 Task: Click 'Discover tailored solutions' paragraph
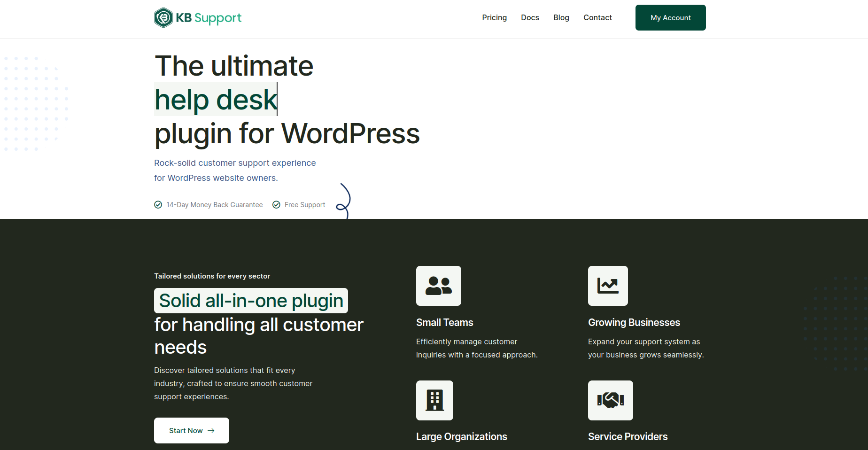(x=233, y=383)
